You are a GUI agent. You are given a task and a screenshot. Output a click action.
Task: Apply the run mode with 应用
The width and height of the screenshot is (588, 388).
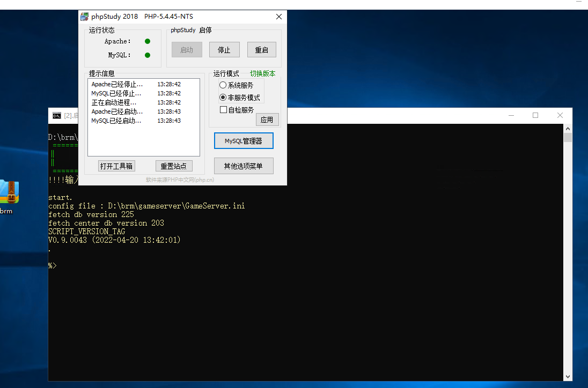(x=267, y=120)
